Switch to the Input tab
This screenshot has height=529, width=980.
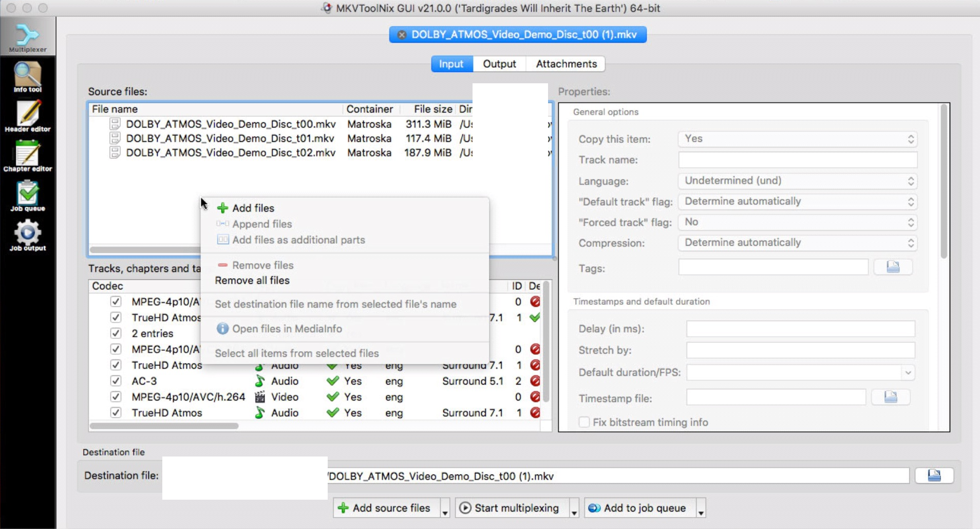tap(451, 64)
